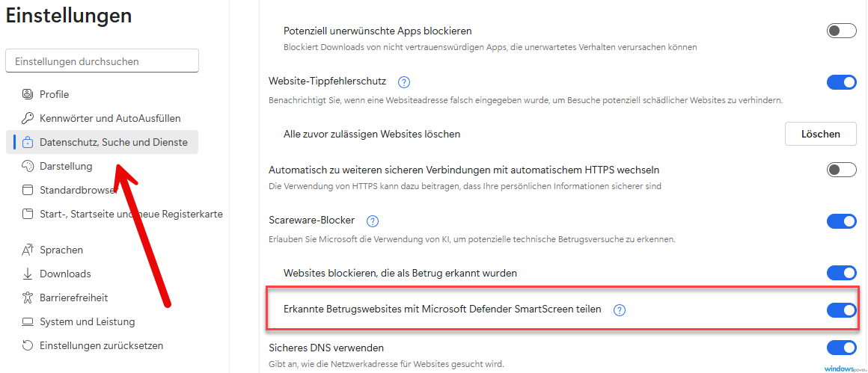
Task: Click the Einstellungen durchsuchen search field
Action: [x=102, y=61]
